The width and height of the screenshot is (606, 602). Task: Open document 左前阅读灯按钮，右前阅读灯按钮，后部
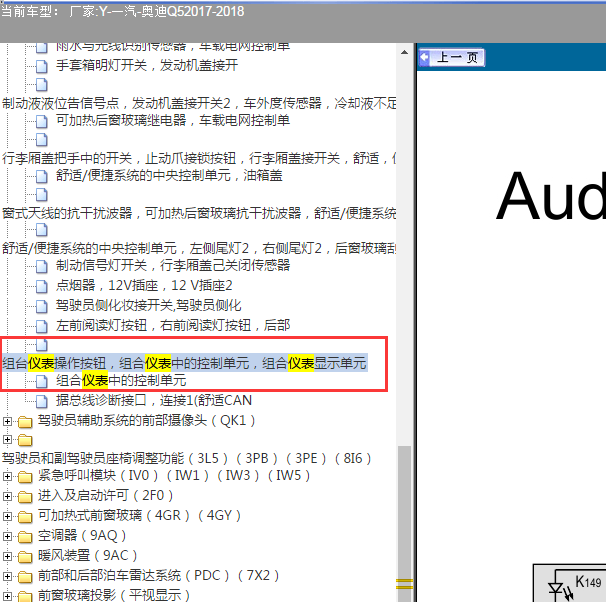point(173,326)
